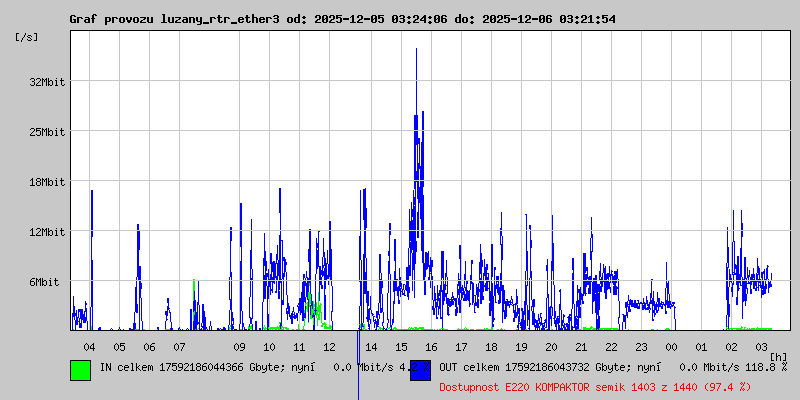The height and width of the screenshot is (400, 800).
Task: Click the 25Mbit y-axis label
Action: point(47,132)
